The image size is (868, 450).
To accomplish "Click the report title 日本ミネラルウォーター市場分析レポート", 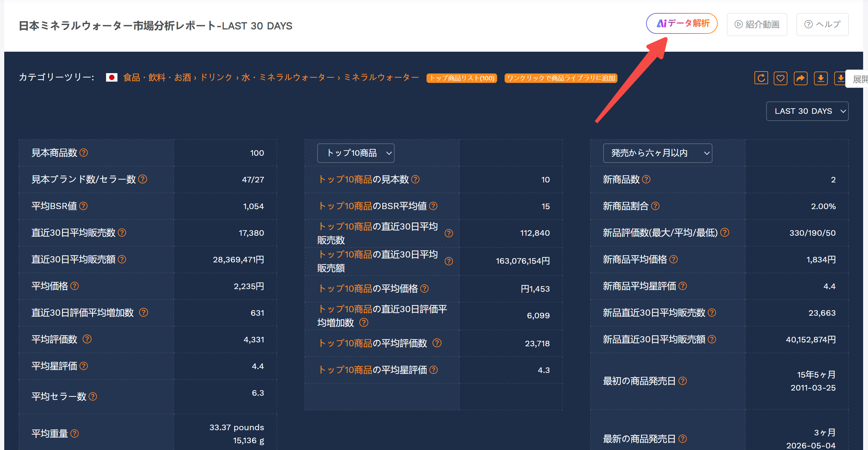I will point(117,26).
